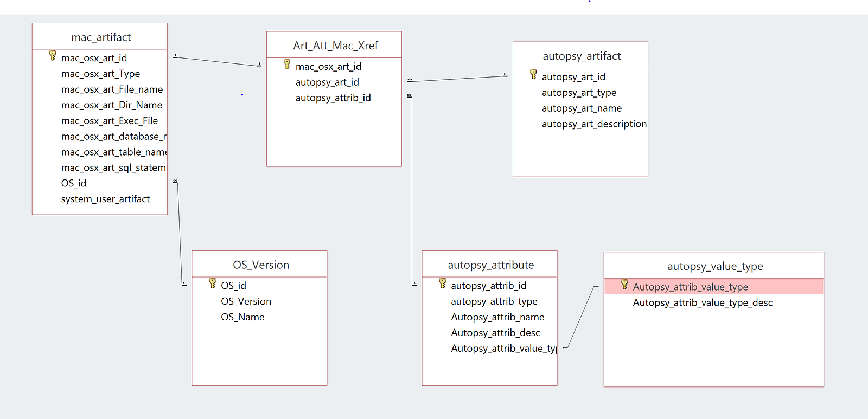Select the autopsy_attribute table title
Screen dimensions: 868x419
489,265
